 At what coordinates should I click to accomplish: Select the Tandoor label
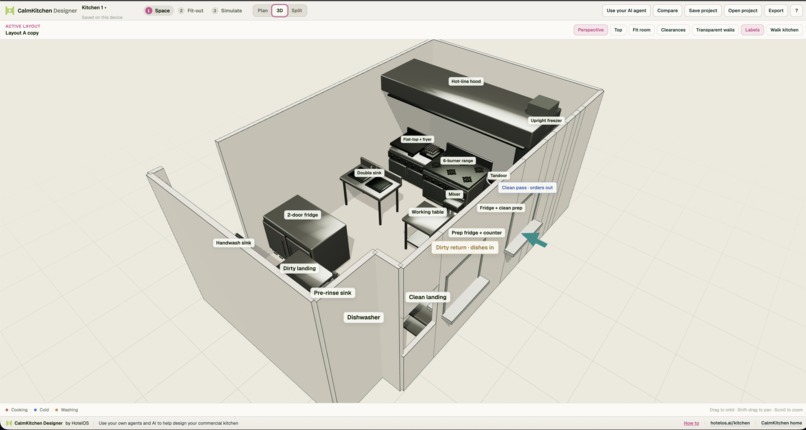click(x=498, y=176)
